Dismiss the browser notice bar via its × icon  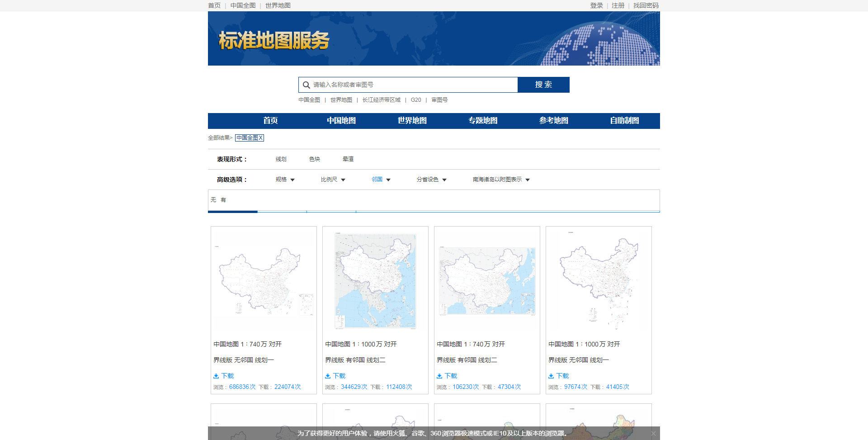click(653, 433)
